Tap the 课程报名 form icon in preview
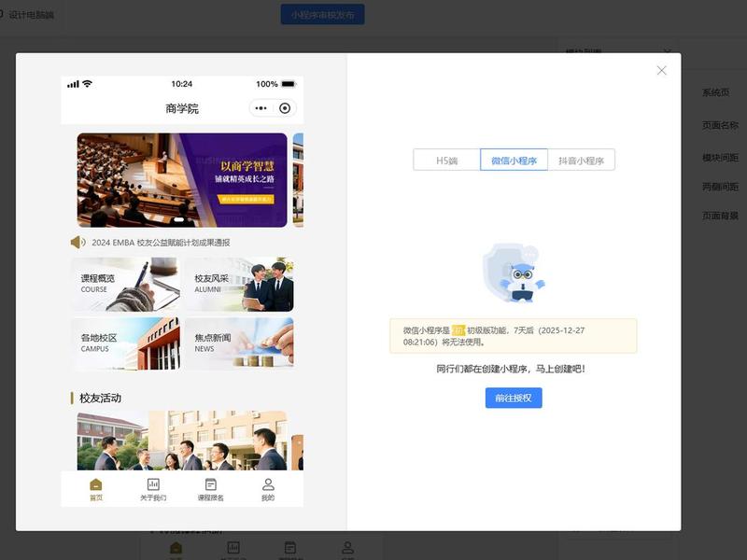747x560 pixels. (x=211, y=484)
